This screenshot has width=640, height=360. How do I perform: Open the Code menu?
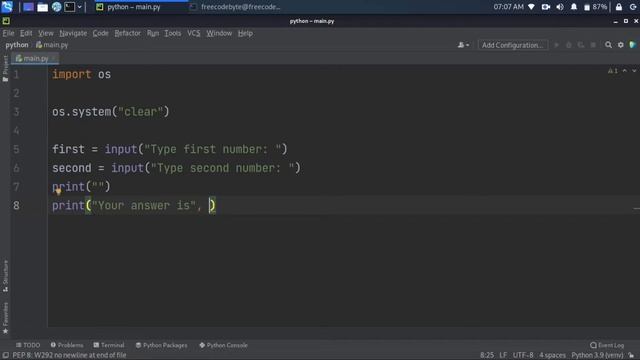[100, 33]
